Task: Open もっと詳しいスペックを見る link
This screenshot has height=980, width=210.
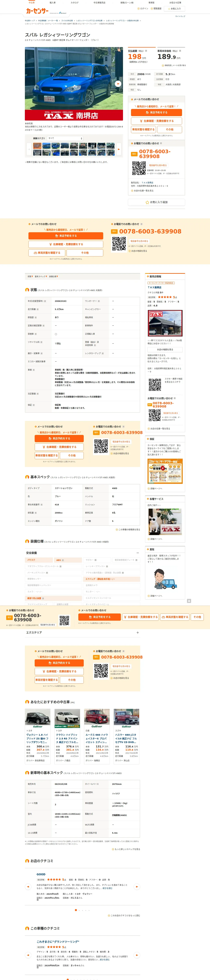Action: (x=126, y=849)
